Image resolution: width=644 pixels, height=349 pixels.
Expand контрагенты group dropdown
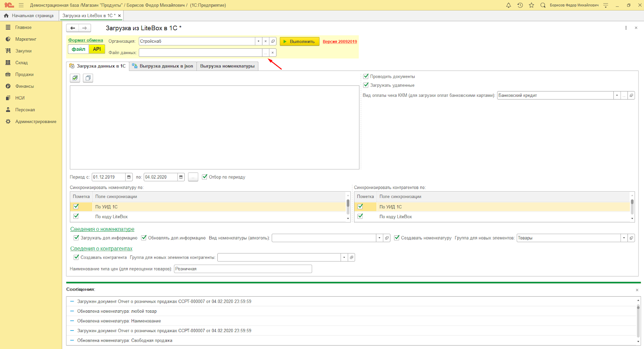344,257
